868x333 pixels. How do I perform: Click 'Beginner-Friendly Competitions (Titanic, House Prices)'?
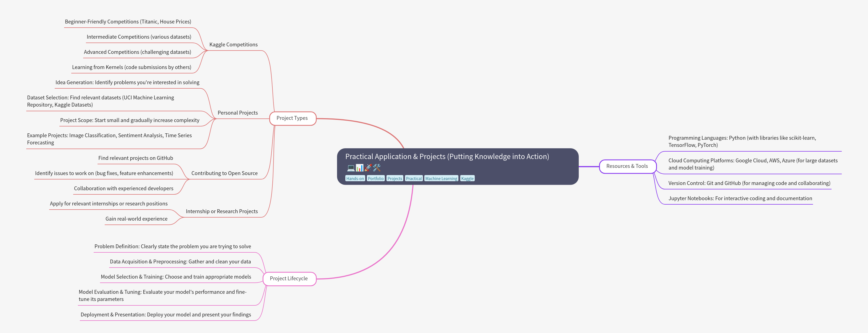click(x=128, y=22)
